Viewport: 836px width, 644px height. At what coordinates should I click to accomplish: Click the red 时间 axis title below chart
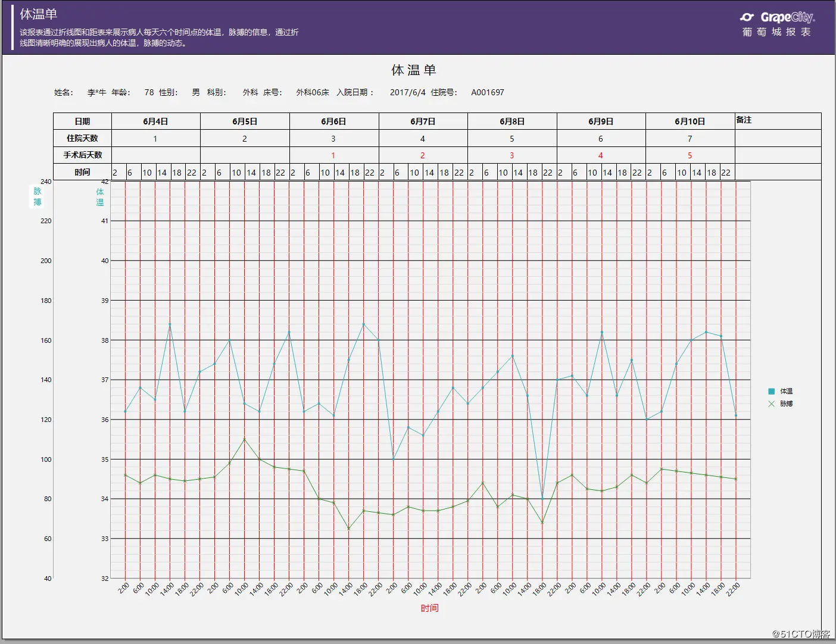point(429,608)
